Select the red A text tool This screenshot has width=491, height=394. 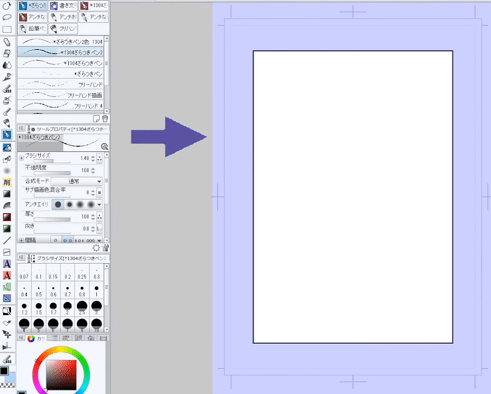tap(7, 275)
